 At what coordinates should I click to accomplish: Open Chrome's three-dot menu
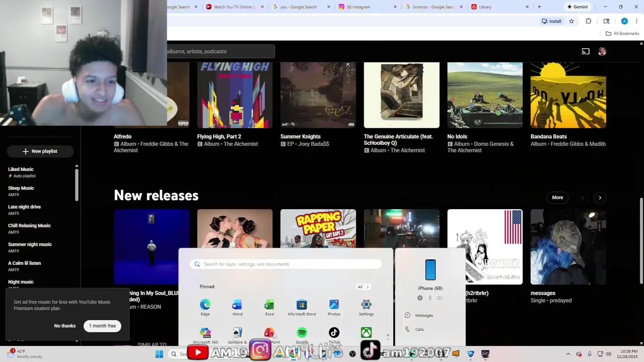tap(636, 21)
